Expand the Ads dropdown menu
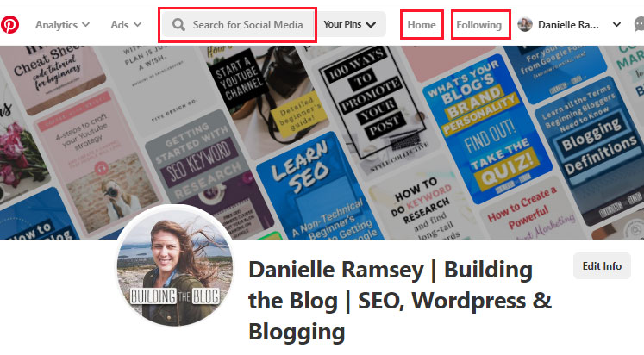The width and height of the screenshot is (644, 355). pos(126,25)
